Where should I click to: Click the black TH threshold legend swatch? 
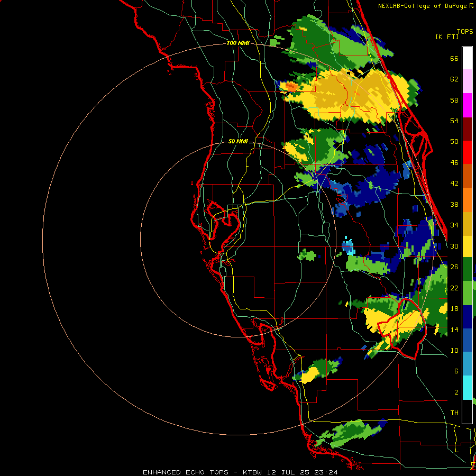(467, 411)
